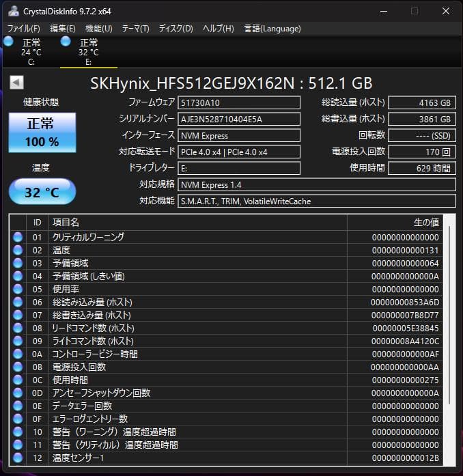Click the CrystalDiskInfo app icon in title bar
This screenshot has height=476, width=463.
coord(14,11)
